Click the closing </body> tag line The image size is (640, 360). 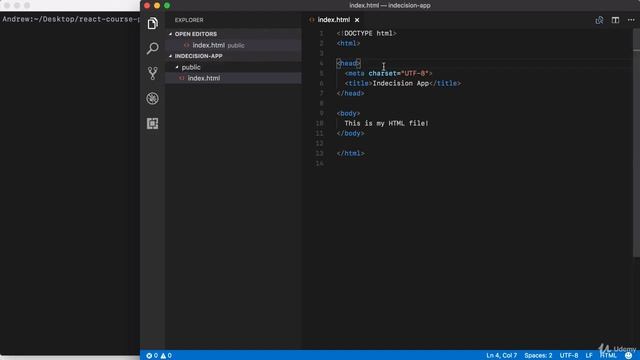351,133
